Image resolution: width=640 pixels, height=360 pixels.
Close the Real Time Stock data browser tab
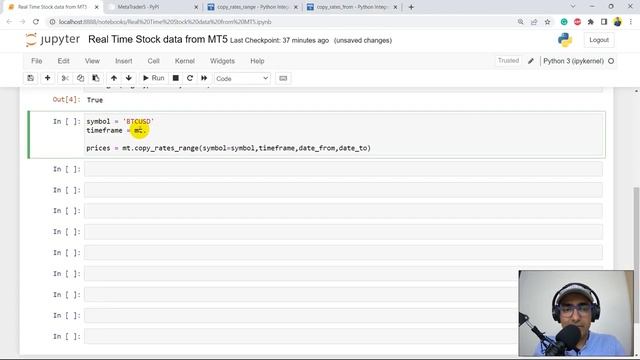(x=96, y=7)
